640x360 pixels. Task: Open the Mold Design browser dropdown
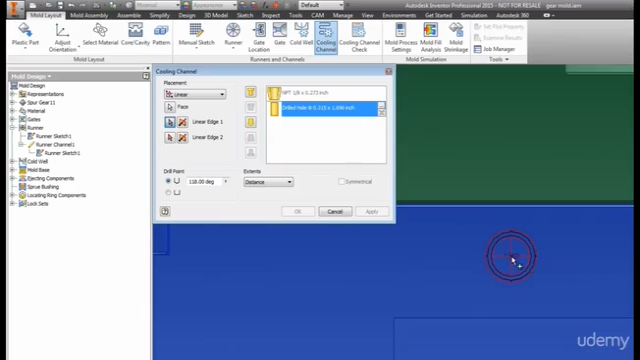pyautogui.click(x=31, y=76)
